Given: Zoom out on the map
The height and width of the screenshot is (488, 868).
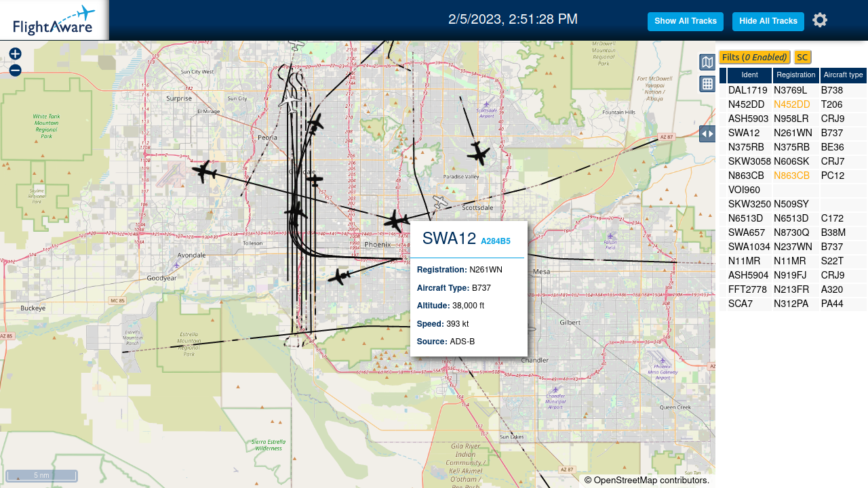Looking at the screenshot, I should tap(15, 70).
